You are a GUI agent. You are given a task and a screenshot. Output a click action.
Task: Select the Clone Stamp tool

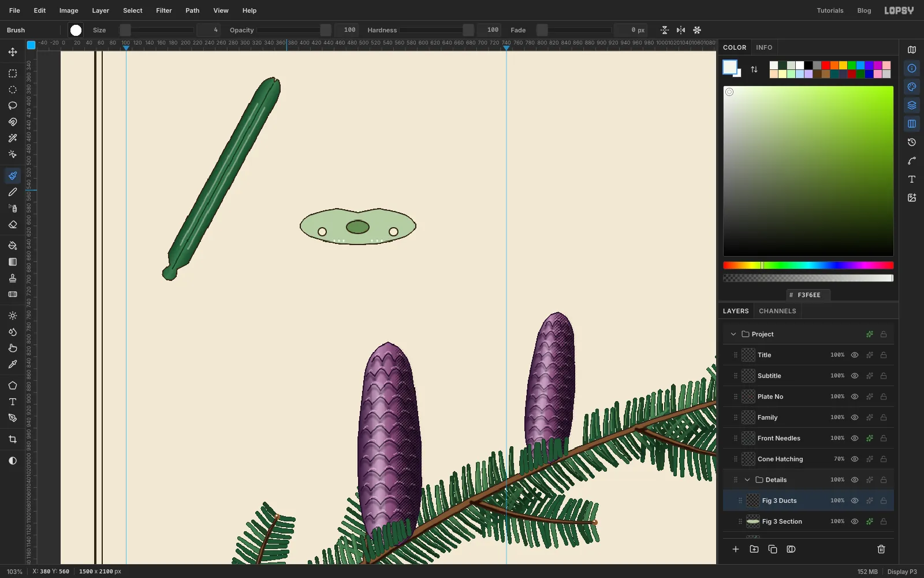[13, 278]
